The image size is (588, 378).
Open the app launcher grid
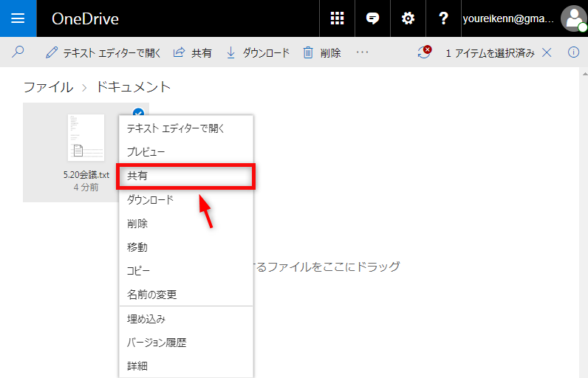pos(337,18)
